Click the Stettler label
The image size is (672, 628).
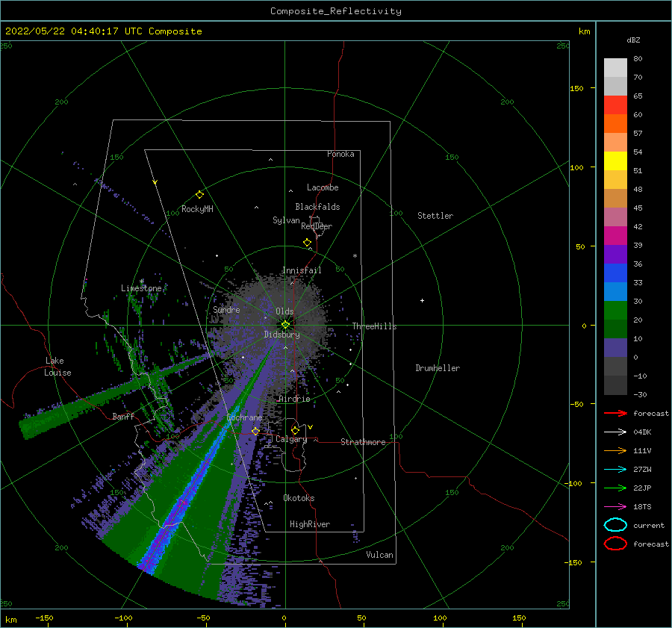(435, 216)
